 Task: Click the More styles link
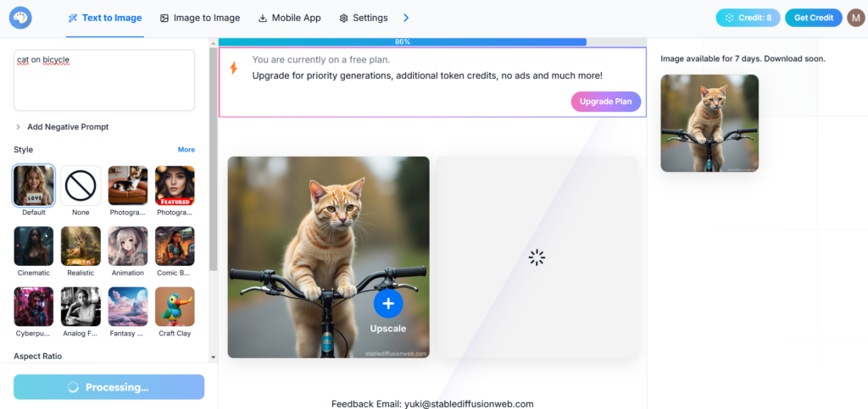click(186, 150)
